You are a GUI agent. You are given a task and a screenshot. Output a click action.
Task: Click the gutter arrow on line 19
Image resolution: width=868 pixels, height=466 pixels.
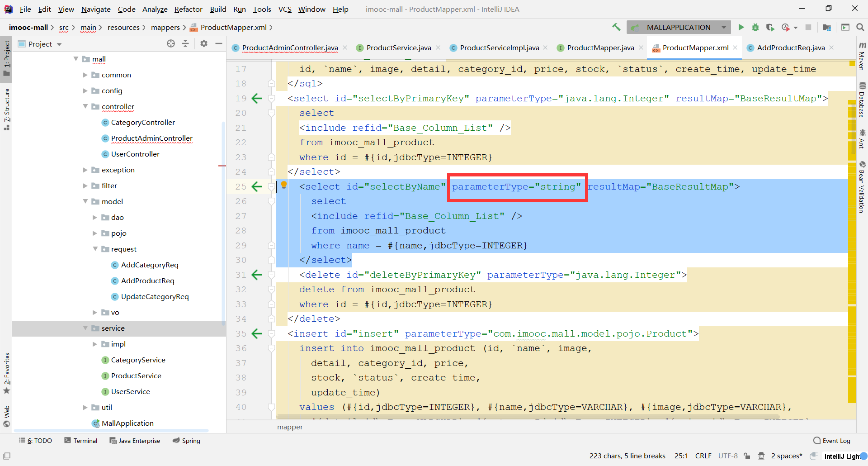(257, 98)
